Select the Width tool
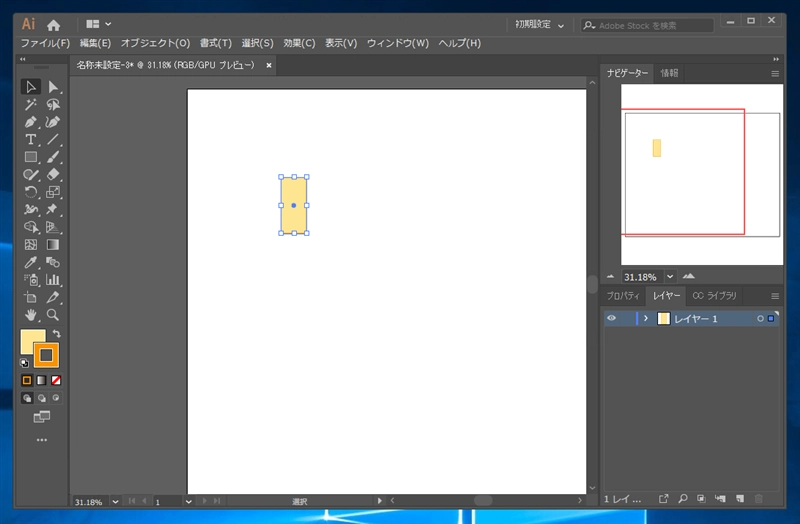This screenshot has height=524, width=800. [x=31, y=209]
